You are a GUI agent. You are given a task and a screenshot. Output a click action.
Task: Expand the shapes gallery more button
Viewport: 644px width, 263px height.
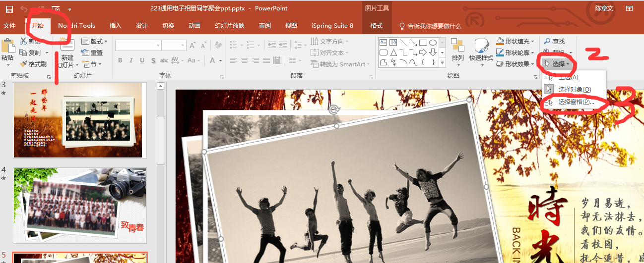[x=443, y=62]
